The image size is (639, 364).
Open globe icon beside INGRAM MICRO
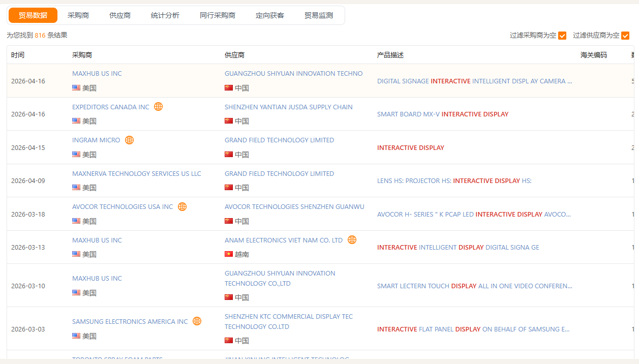coord(130,140)
